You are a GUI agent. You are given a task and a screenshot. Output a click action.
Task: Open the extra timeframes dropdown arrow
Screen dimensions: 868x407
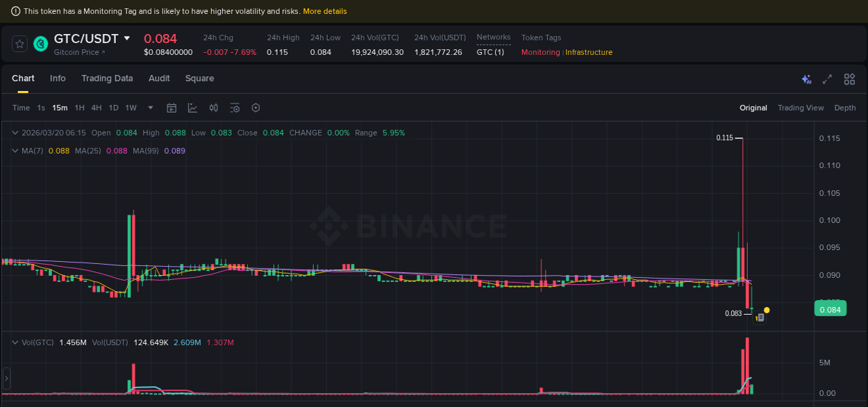150,108
